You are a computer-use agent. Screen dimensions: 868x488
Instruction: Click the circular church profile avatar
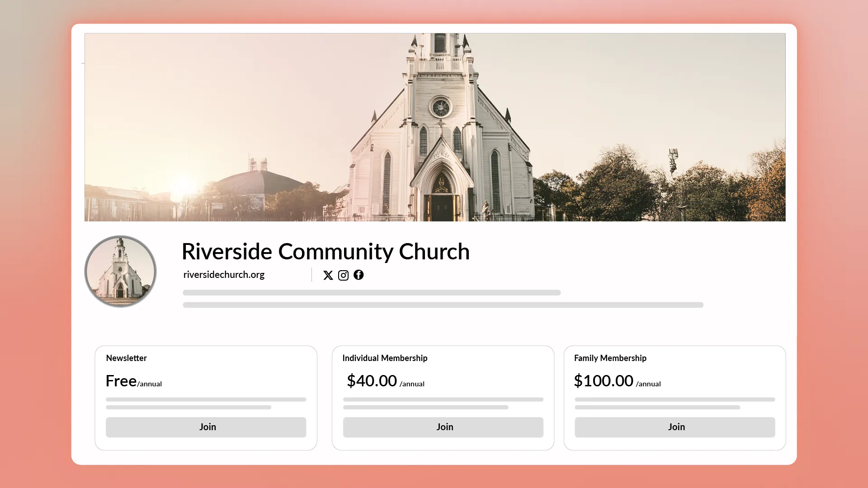pos(120,271)
